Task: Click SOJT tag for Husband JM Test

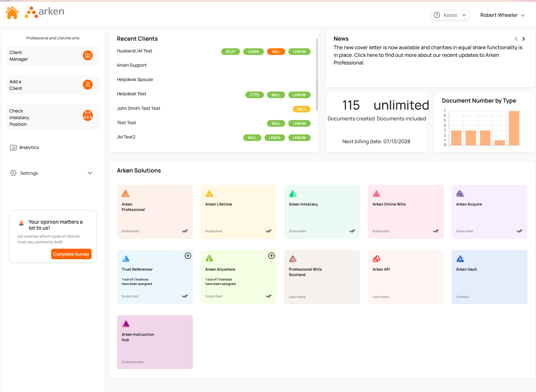Action: coord(230,52)
